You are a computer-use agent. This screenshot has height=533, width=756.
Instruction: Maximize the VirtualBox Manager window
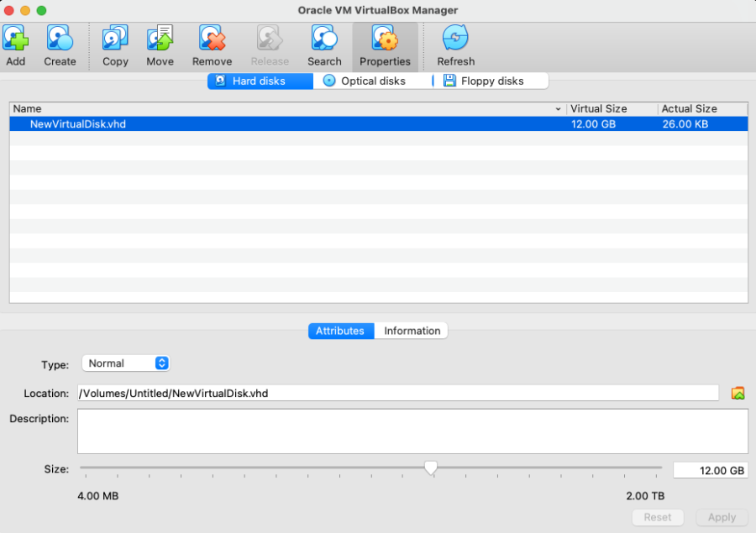[41, 10]
